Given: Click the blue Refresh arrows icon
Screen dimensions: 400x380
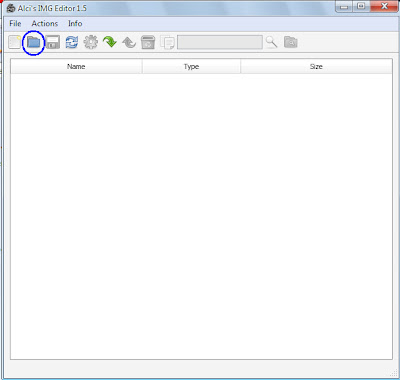Looking at the screenshot, I should tap(72, 43).
